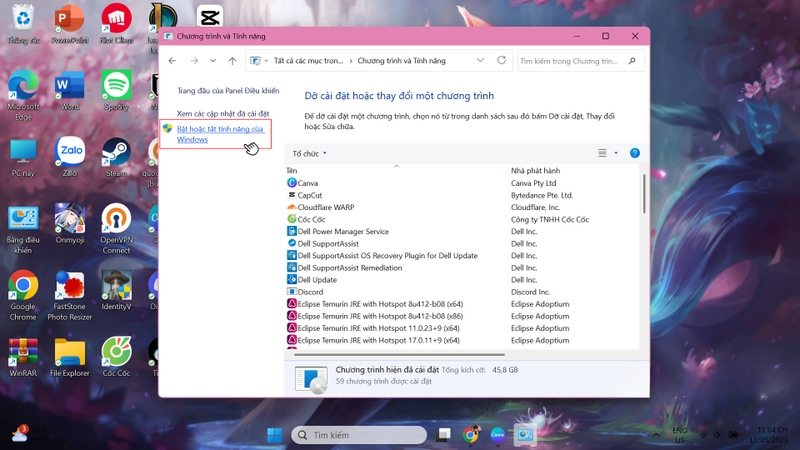Open the view options dropdown arrow
This screenshot has width=800, height=450.
click(616, 153)
